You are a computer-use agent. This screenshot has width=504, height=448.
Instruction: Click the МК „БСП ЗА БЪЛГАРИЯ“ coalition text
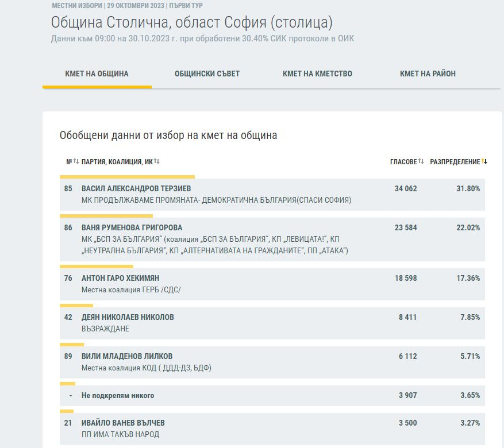tap(215, 245)
